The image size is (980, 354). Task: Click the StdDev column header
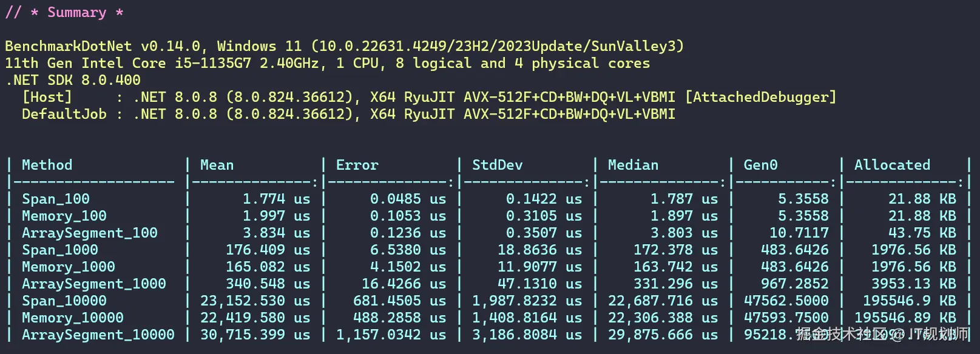497,165
